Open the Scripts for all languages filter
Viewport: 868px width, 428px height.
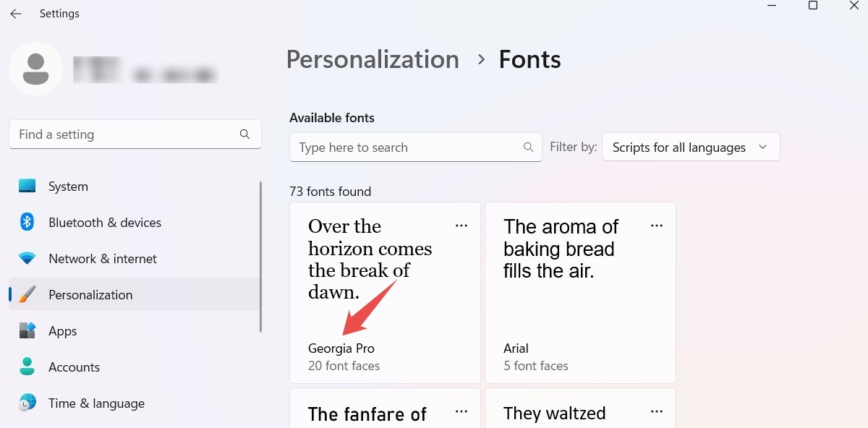tap(689, 147)
